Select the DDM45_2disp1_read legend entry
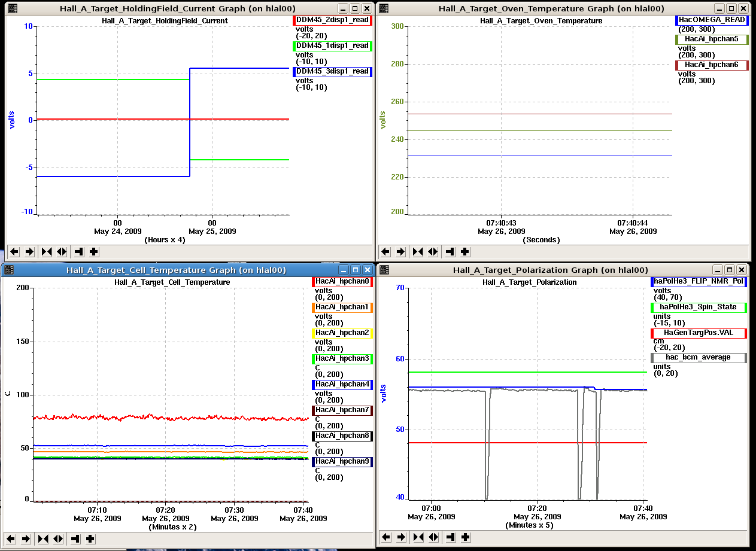The width and height of the screenshot is (756, 551). pos(332,20)
